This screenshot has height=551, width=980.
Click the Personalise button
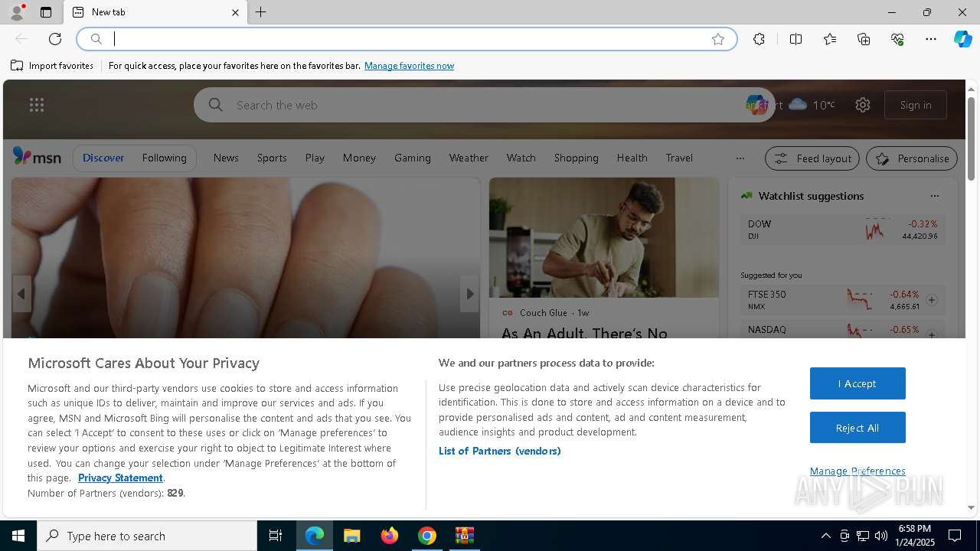pyautogui.click(x=912, y=158)
